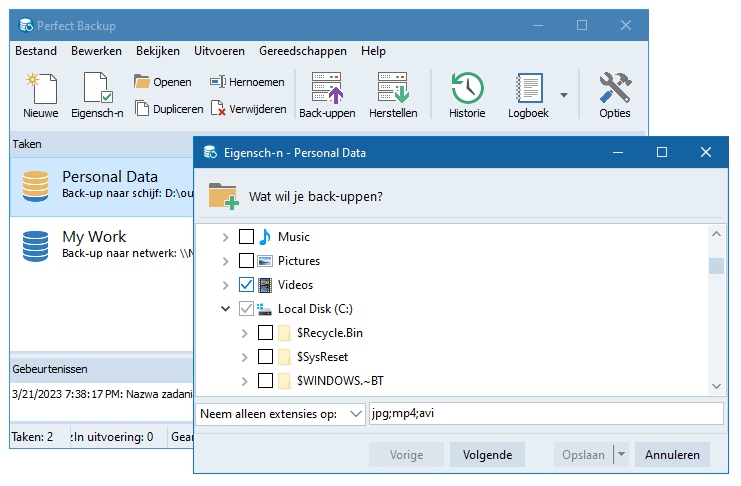This screenshot has width=741, height=486.
Task: Open Eigensch-n properties toolbar icon
Action: (98, 87)
